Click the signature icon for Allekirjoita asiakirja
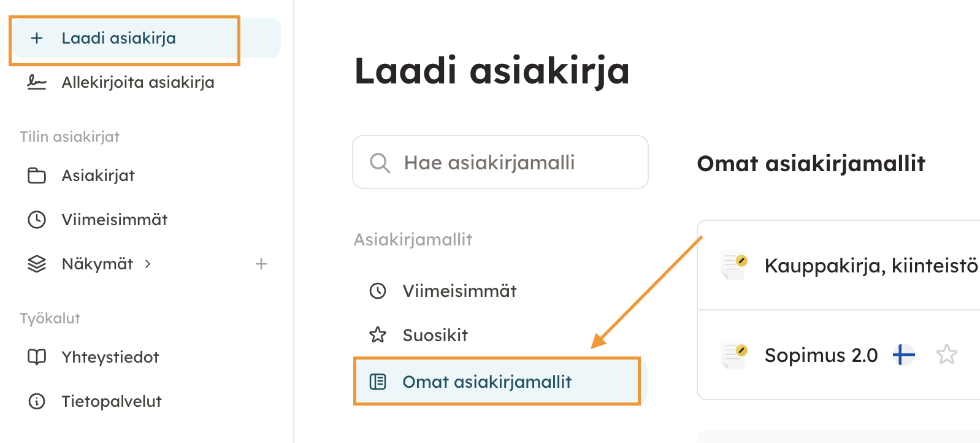This screenshot has height=443, width=980. point(37,82)
